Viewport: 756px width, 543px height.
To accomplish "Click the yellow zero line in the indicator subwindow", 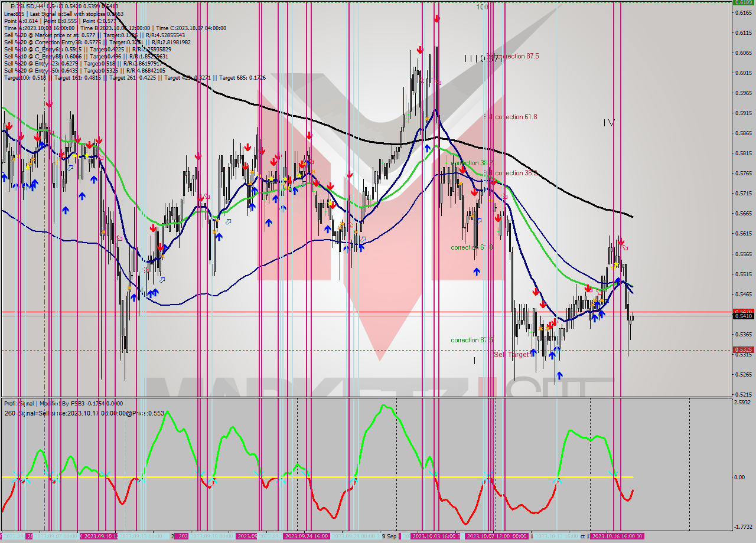I will click(295, 476).
